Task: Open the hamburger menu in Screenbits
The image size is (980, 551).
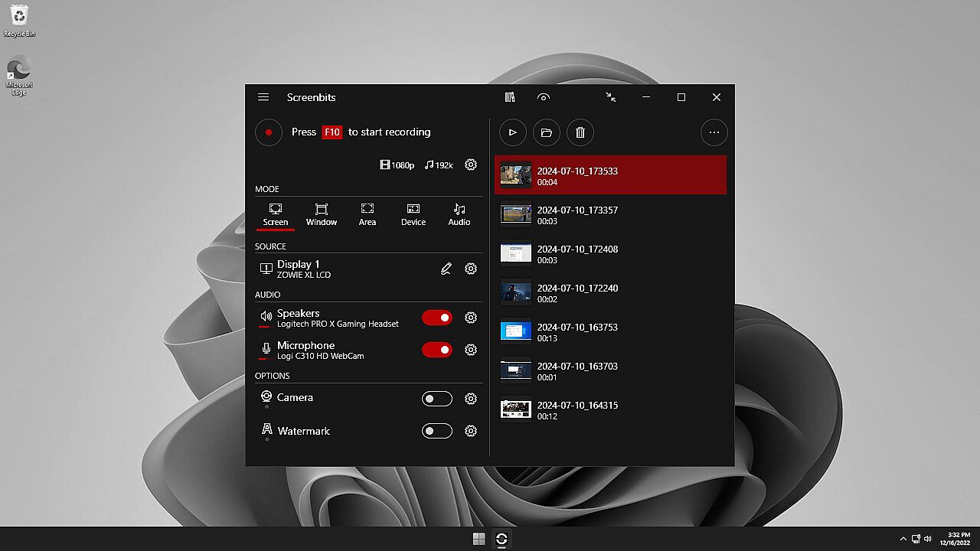Action: point(263,97)
